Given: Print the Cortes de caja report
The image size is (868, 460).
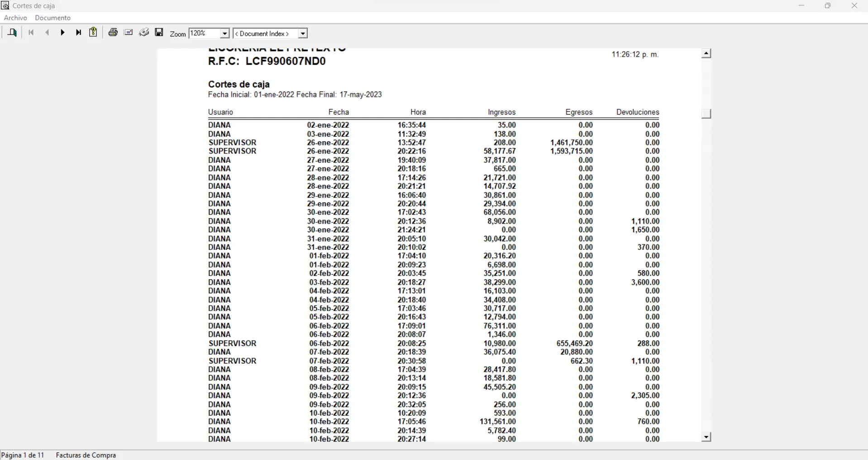Looking at the screenshot, I should coord(113,33).
